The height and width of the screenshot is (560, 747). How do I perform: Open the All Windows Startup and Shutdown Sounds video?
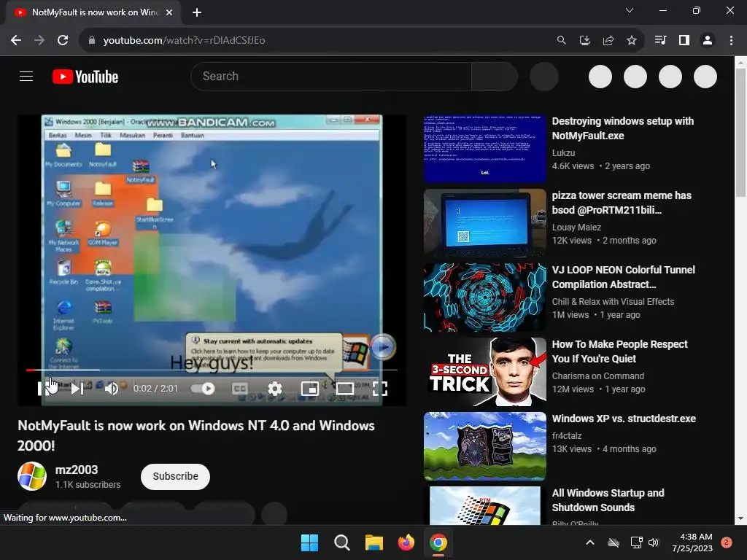point(608,500)
